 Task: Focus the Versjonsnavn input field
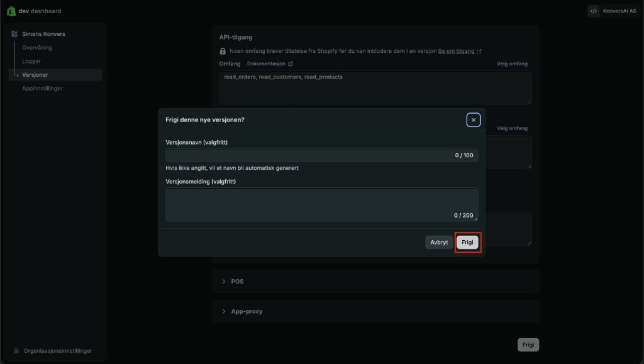[x=321, y=155]
